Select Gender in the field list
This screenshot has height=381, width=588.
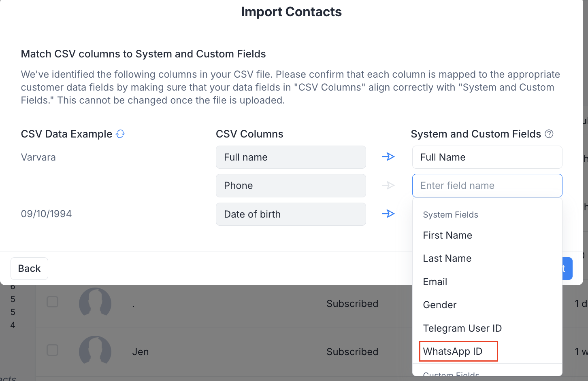point(440,305)
